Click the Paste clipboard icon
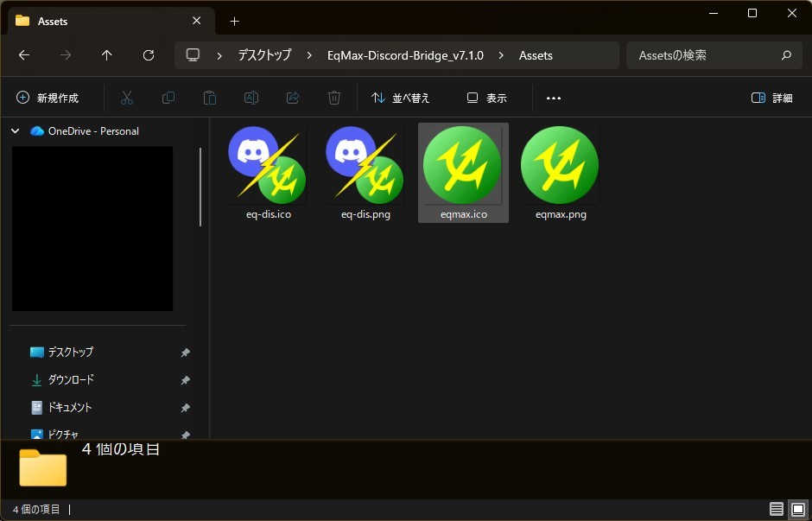812x521 pixels. pyautogui.click(x=209, y=98)
